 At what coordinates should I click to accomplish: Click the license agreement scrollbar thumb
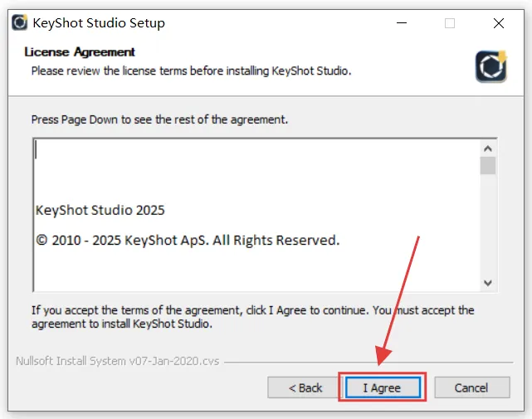tap(488, 165)
